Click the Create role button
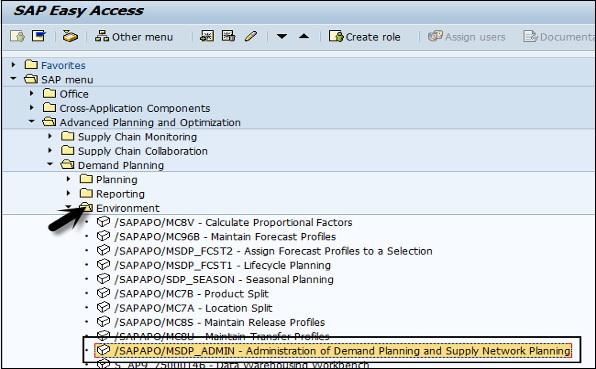 point(365,37)
